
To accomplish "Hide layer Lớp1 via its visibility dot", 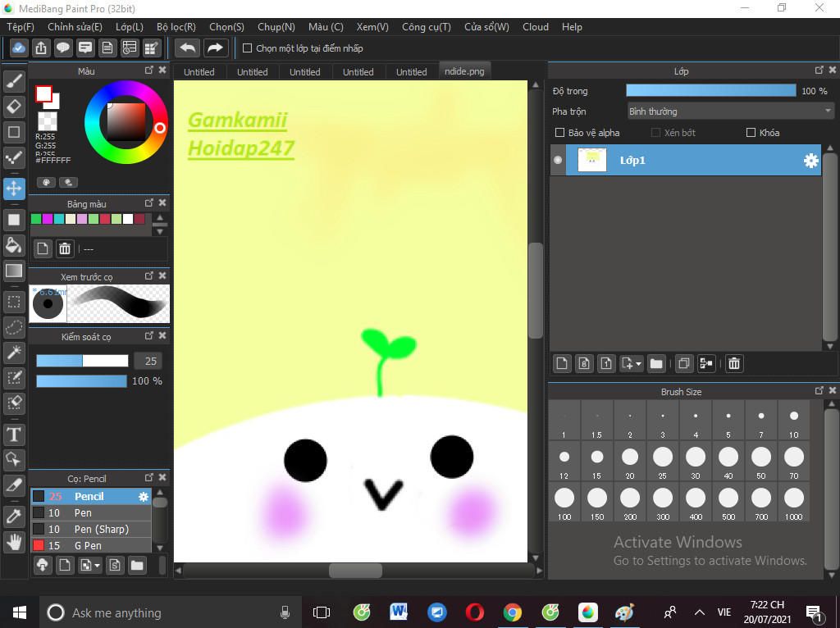I will click(559, 161).
